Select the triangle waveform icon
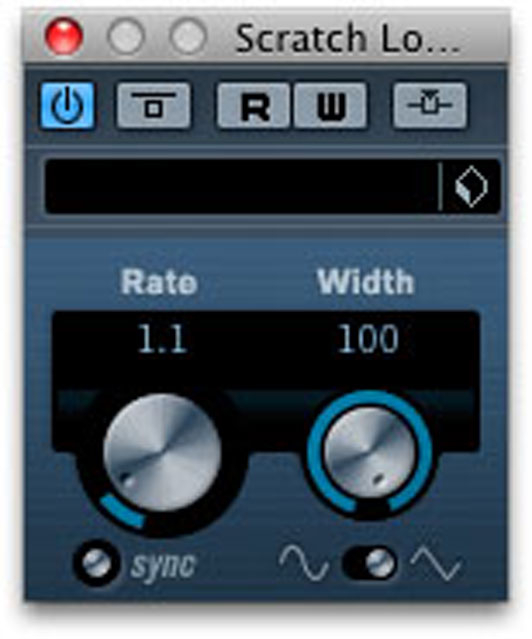This screenshot has width=532, height=639. [x=436, y=563]
